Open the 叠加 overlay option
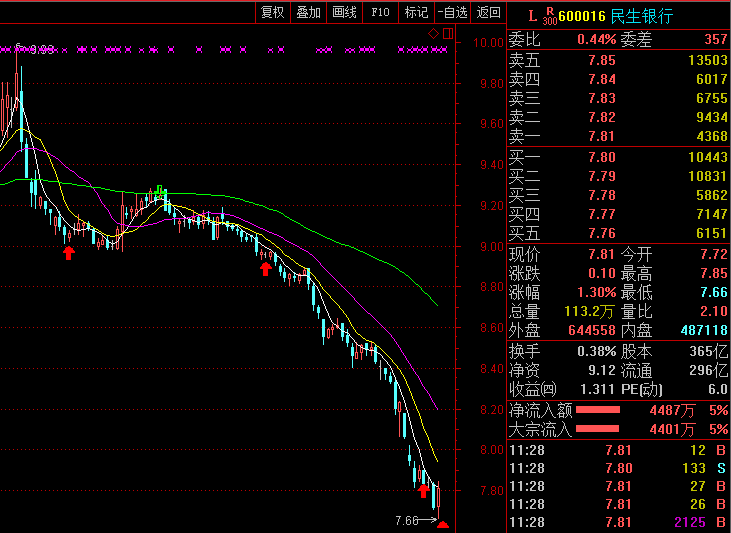 pos(308,12)
